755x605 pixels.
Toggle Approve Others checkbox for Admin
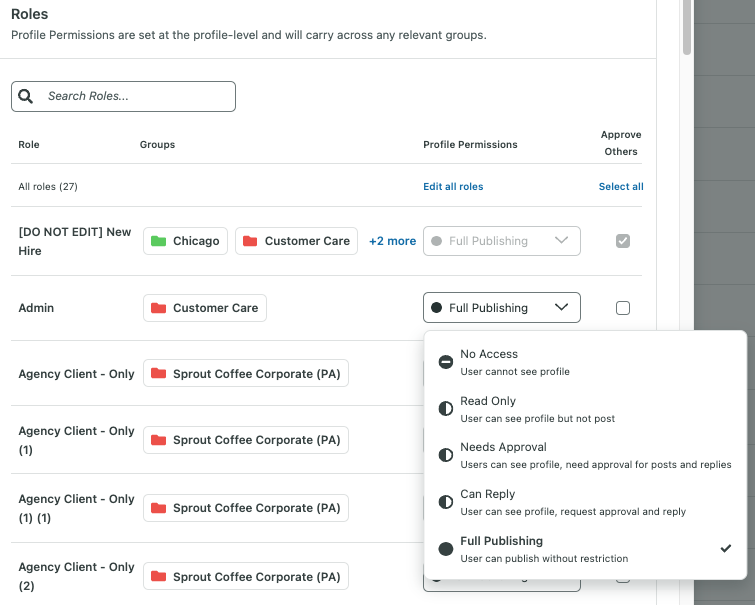[623, 308]
